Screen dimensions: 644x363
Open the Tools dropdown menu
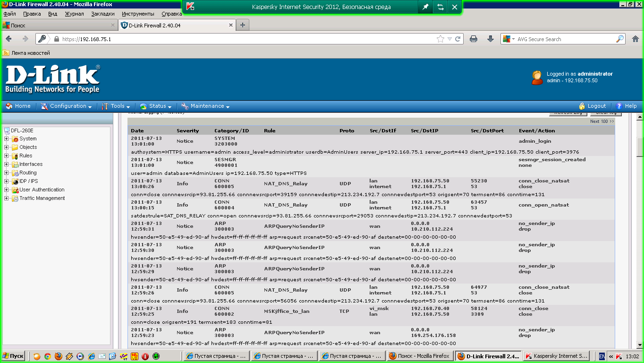pyautogui.click(x=116, y=106)
